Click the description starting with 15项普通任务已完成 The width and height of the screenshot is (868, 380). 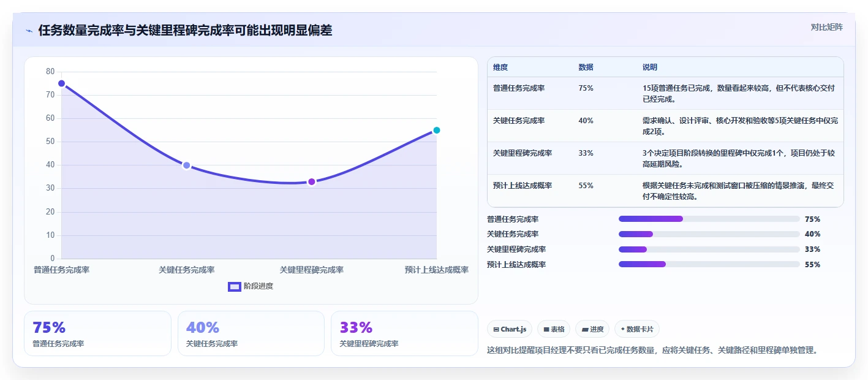739,93
